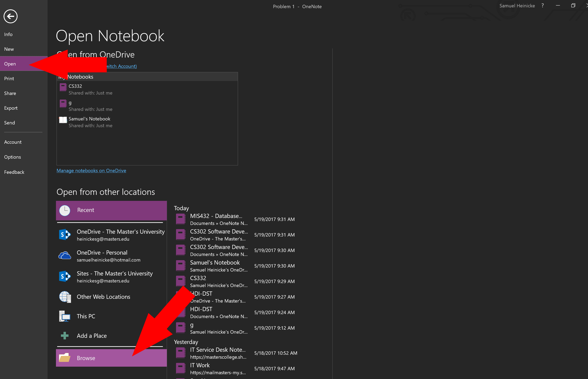Screen dimensions: 588x379
Task: Click the Help question mark icon
Action: click(543, 6)
